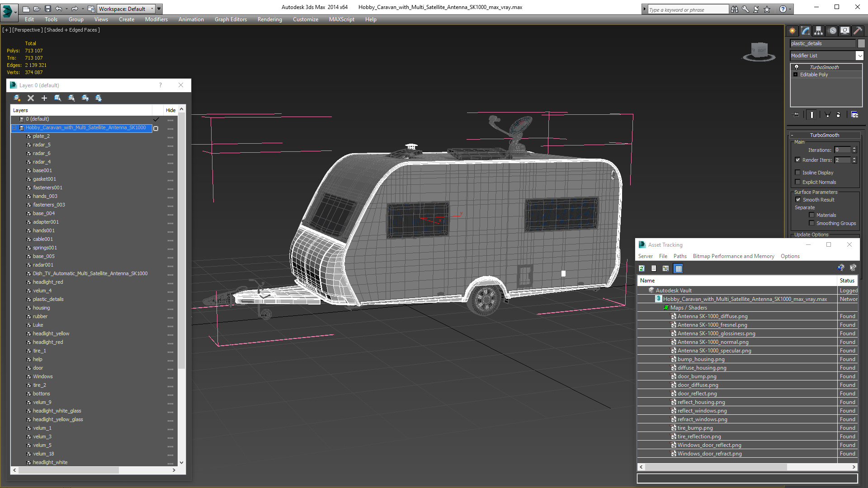
Task: Toggle the Hide column for the plate_2 row
Action: (170, 137)
